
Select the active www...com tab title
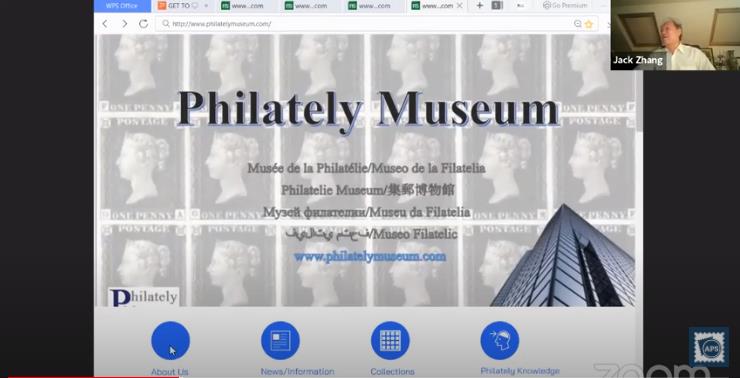(x=437, y=6)
